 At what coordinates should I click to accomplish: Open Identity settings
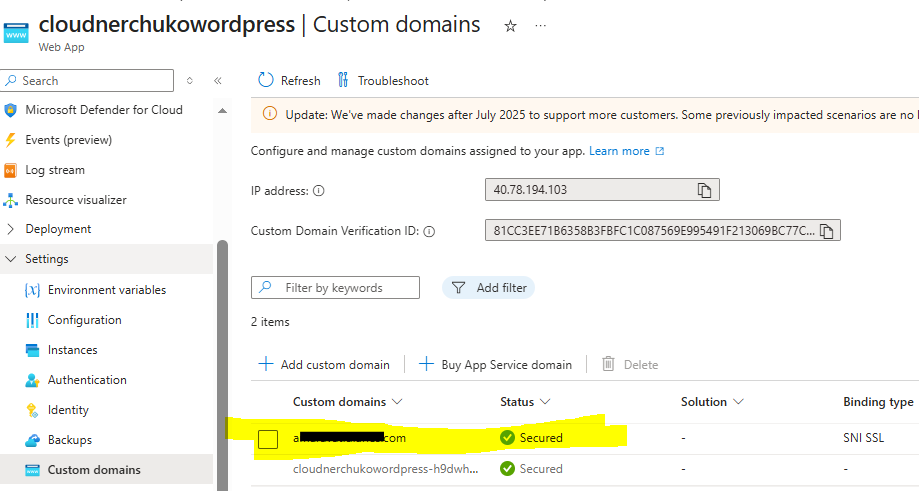[68, 410]
